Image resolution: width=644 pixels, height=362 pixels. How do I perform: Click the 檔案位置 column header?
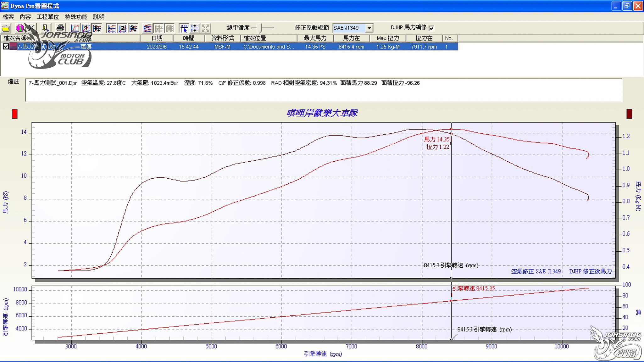[x=269, y=38]
